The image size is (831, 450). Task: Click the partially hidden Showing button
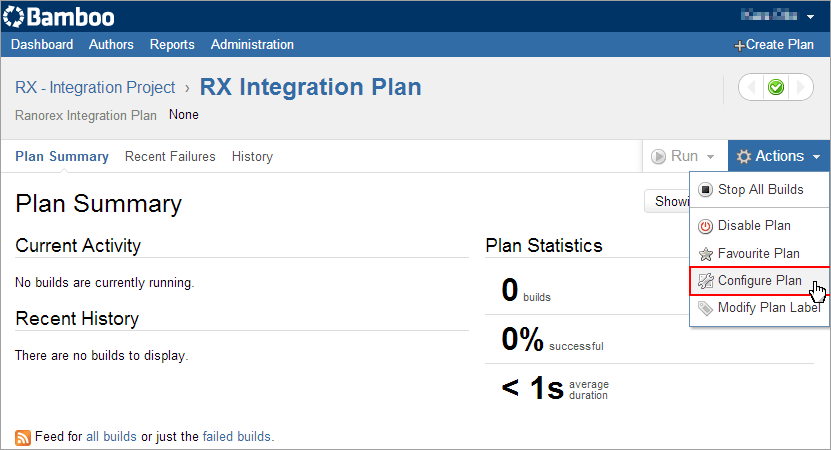[x=667, y=201]
